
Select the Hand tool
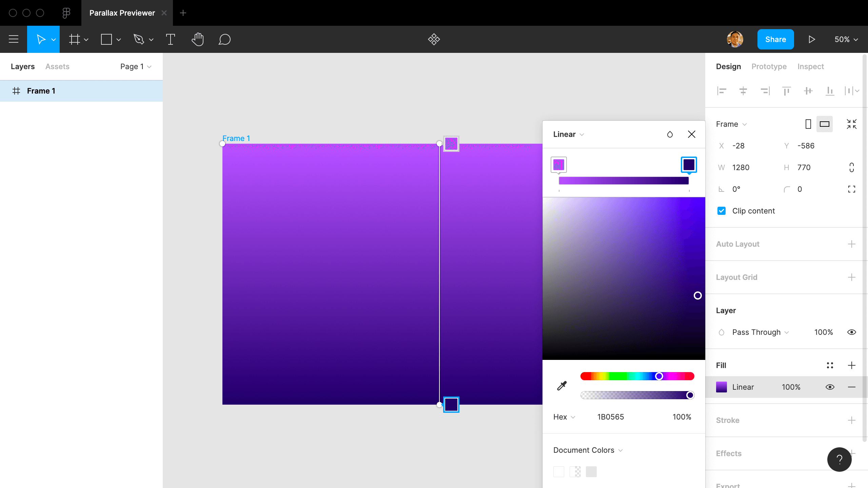coord(197,39)
